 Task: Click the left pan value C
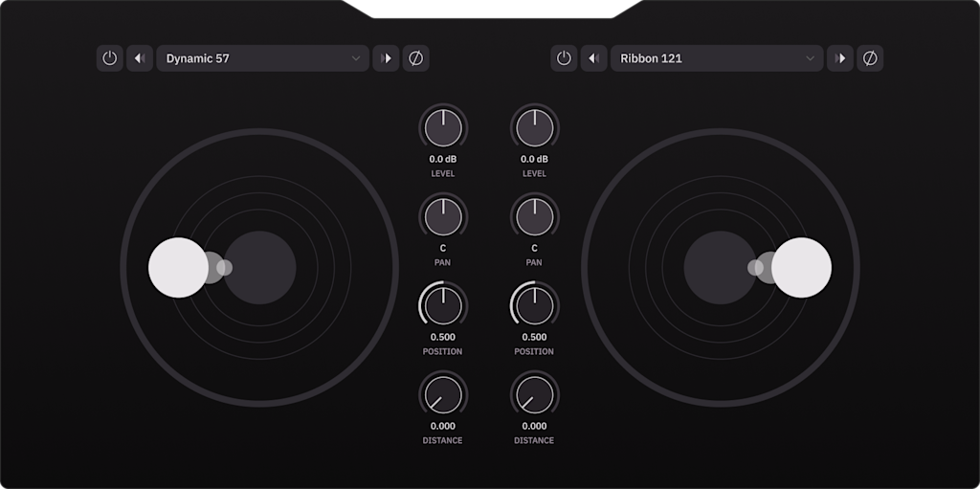[x=443, y=248]
